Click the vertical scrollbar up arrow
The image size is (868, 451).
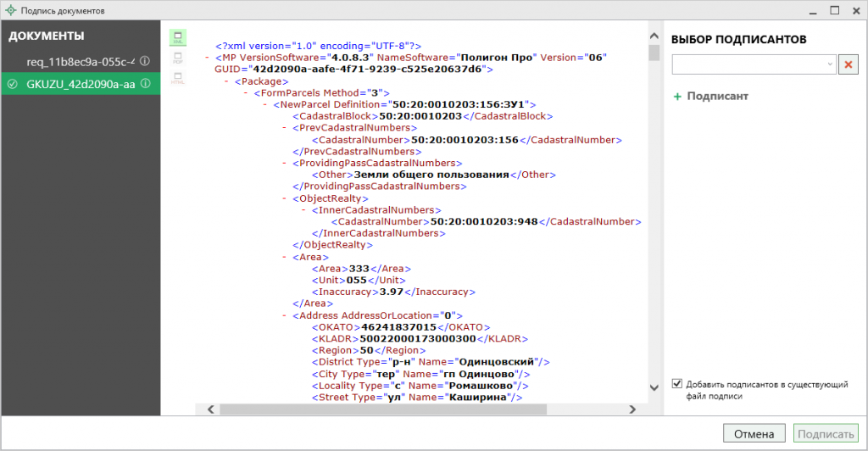click(x=654, y=36)
